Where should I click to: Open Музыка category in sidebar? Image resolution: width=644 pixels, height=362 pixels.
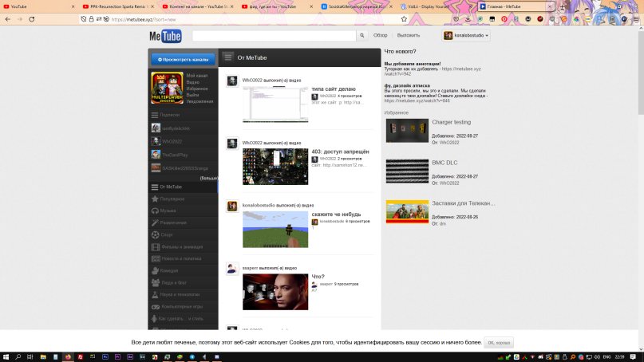pyautogui.click(x=168, y=211)
